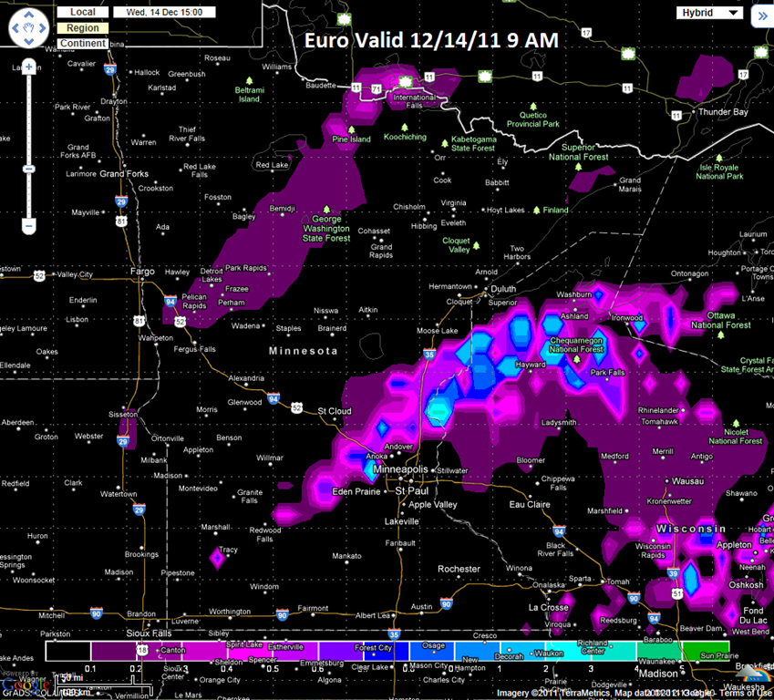This screenshot has width=774, height=700.
Task: Pan the map left with the arrow
Action: pos(15,28)
